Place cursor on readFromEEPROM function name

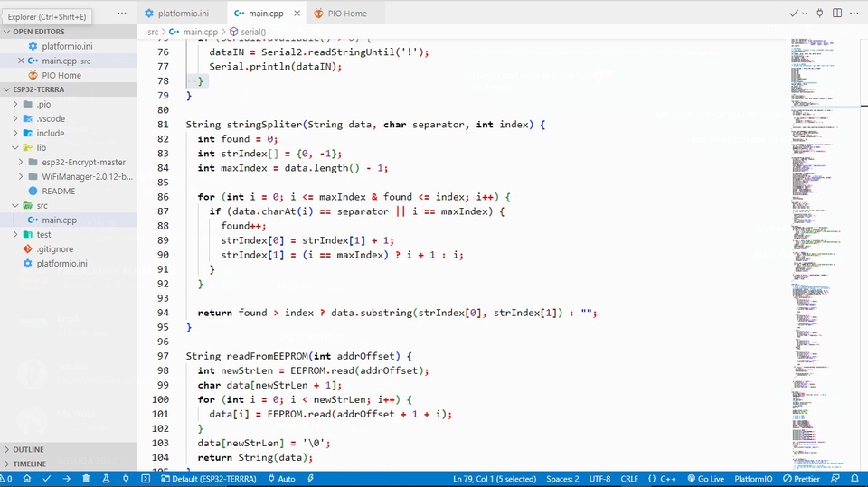[267, 356]
